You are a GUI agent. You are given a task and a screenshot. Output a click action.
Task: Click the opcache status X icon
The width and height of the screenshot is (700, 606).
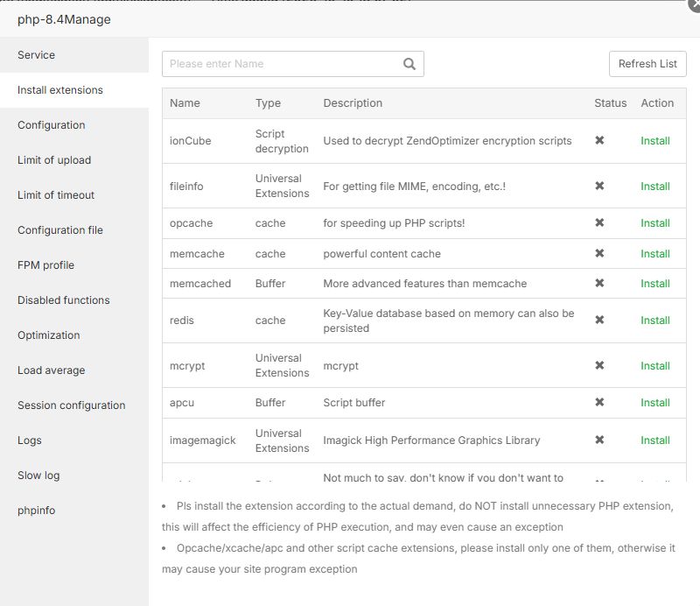[x=599, y=222]
